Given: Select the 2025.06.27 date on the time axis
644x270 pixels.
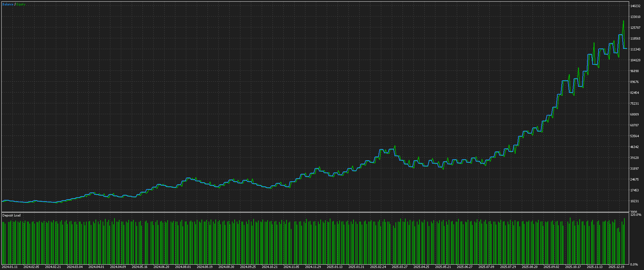Looking at the screenshot, I should [x=465, y=267].
